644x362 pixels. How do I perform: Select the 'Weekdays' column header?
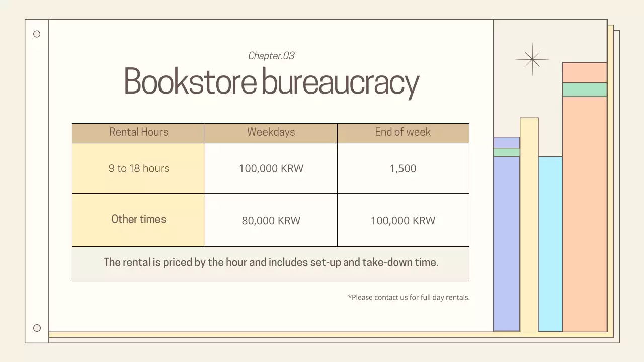pos(271,132)
